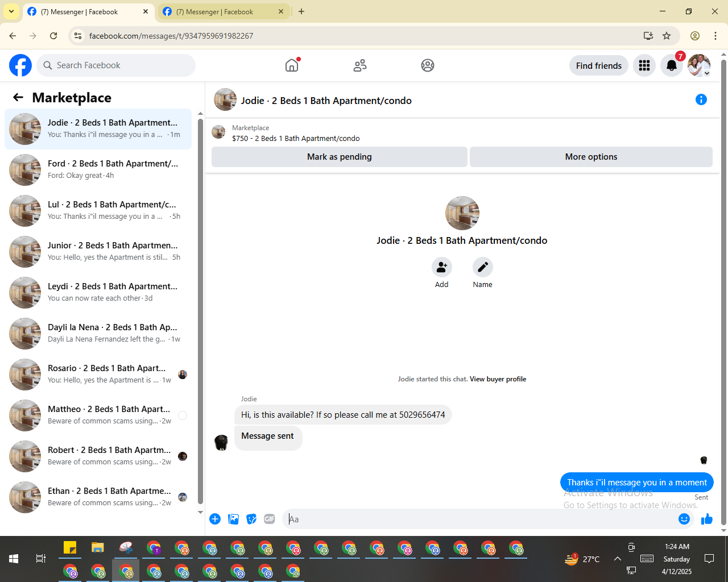Open View buyer profile link
Viewport: 728px width, 582px height.
pyautogui.click(x=498, y=379)
